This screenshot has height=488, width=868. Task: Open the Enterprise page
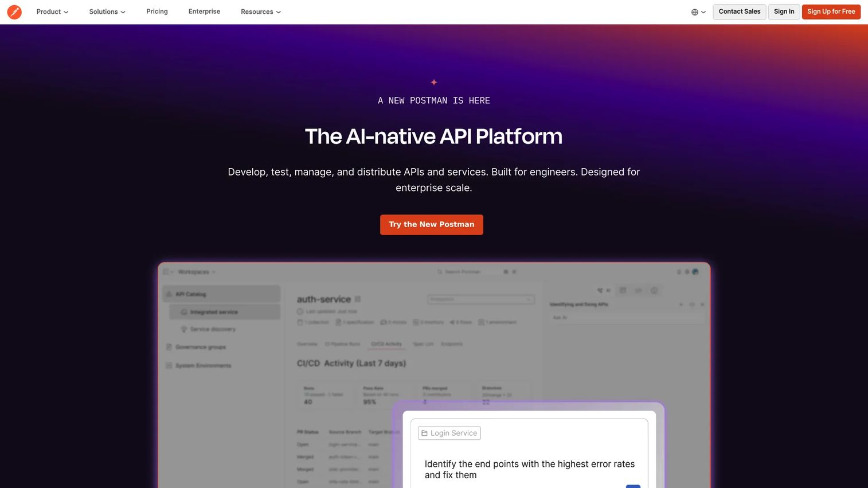pyautogui.click(x=204, y=11)
